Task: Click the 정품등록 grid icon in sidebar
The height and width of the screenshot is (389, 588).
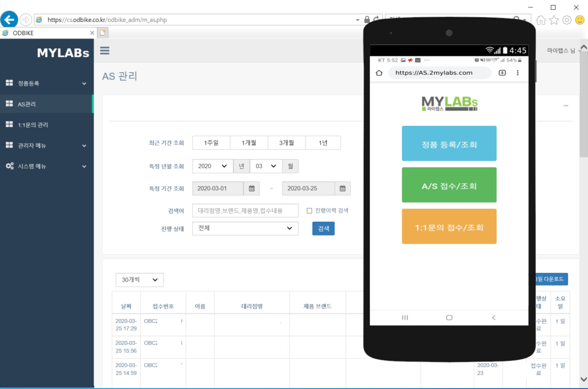Action: tap(9, 83)
